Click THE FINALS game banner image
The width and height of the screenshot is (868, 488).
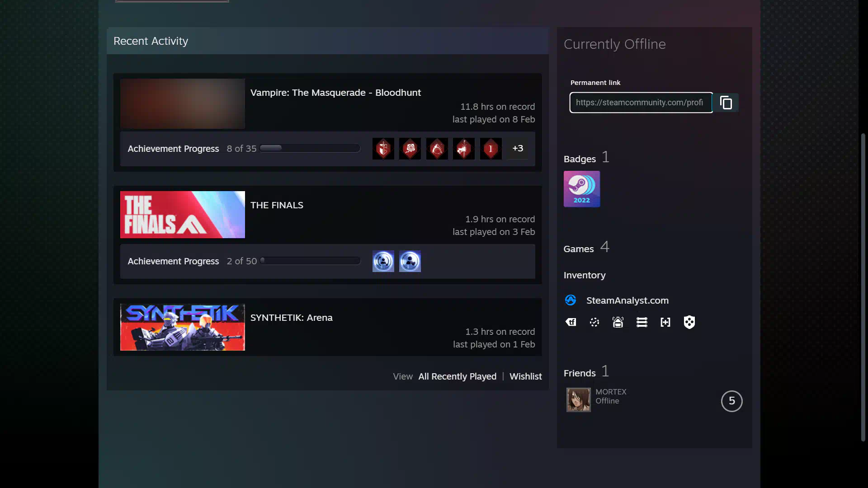[x=182, y=215]
